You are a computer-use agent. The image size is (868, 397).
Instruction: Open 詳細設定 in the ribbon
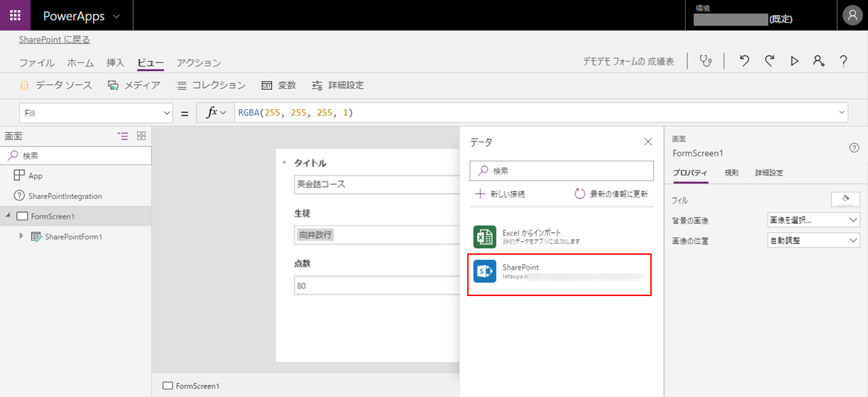338,85
